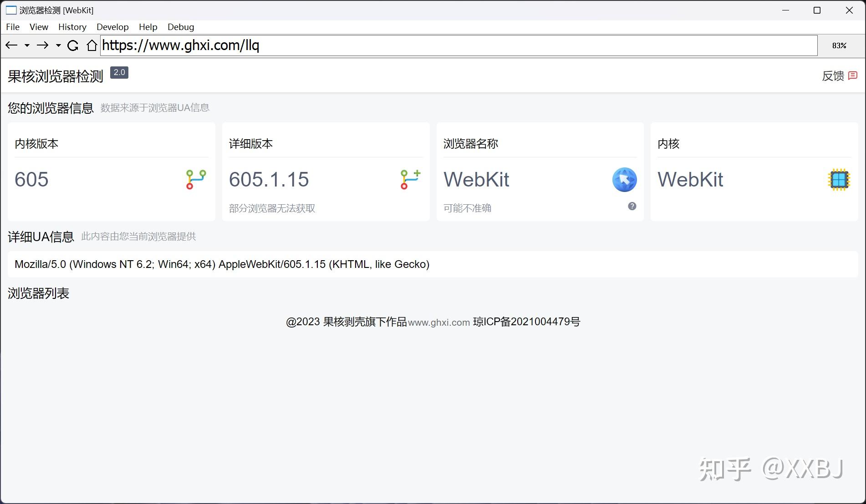This screenshot has height=504, width=866.
Task: Click the 83% zoom level control
Action: 839,45
